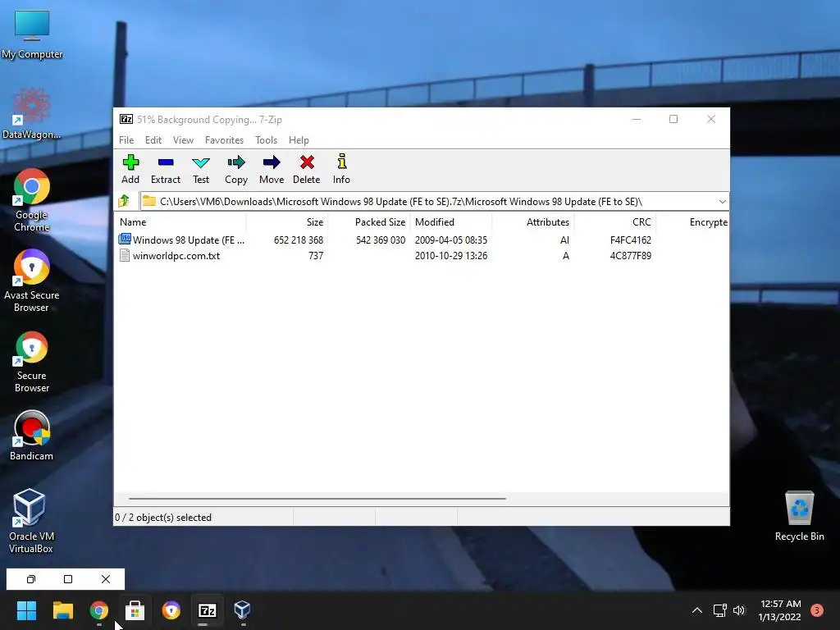Viewport: 840px width, 630px height.
Task: Select the winworldpc.com.txt file icon
Action: pos(125,256)
